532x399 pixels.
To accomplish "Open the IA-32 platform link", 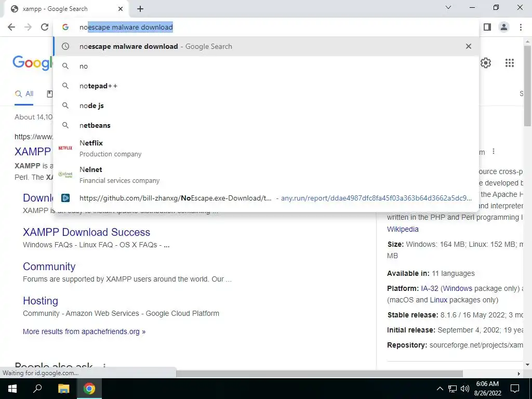I will (430, 288).
